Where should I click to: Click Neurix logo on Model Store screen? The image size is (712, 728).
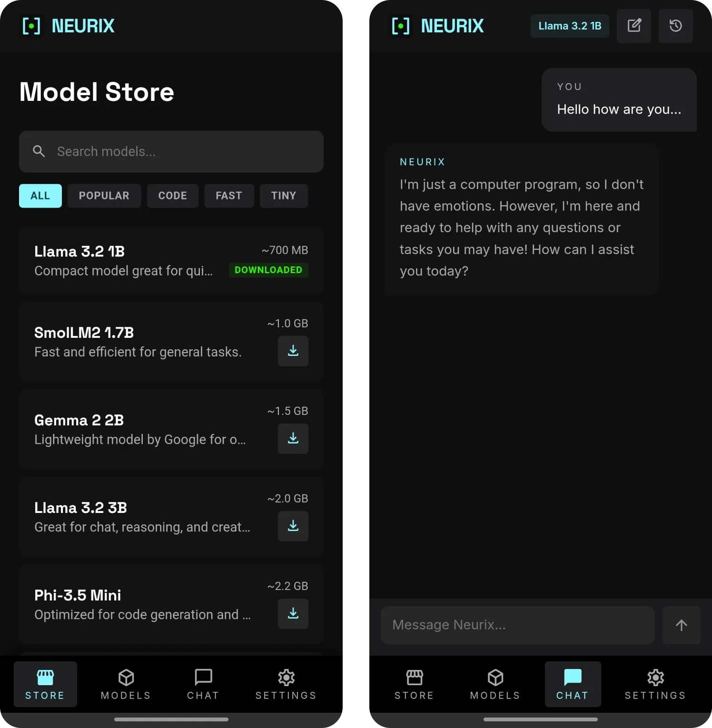click(x=69, y=26)
